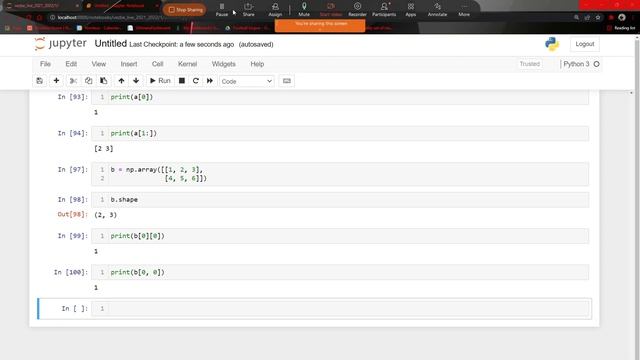Click the Last Checkpoint status text
Screen dimensions: 640x360
click(x=182, y=44)
